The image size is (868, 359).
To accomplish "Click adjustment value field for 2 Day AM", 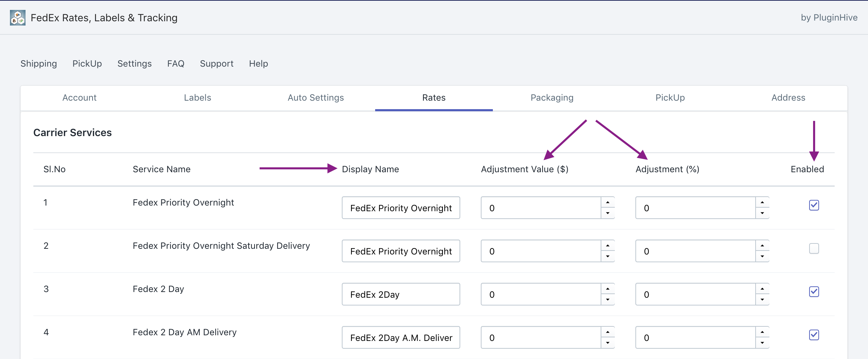I will pyautogui.click(x=541, y=337).
